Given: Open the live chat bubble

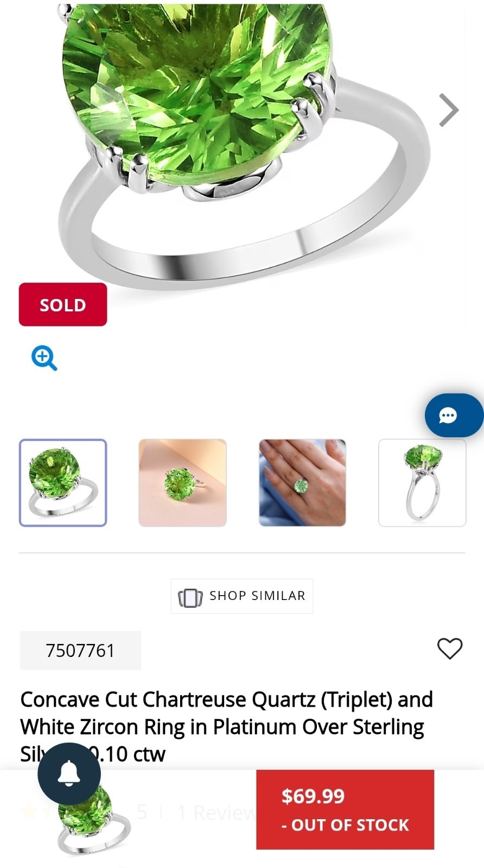Looking at the screenshot, I should click(x=454, y=416).
